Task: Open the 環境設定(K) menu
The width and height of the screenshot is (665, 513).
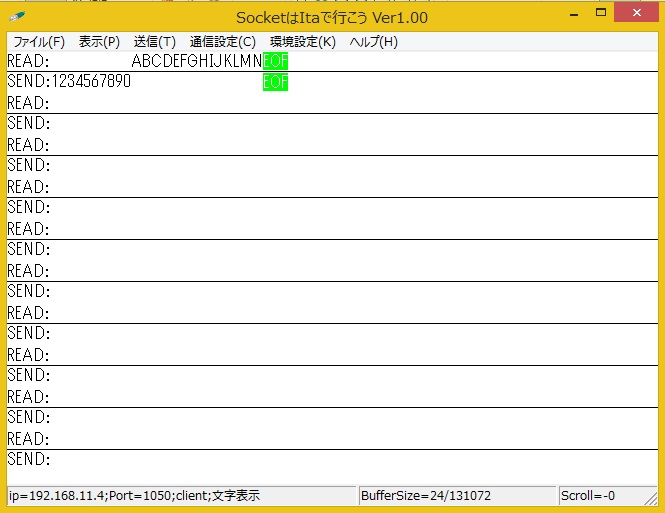Action: 302,42
